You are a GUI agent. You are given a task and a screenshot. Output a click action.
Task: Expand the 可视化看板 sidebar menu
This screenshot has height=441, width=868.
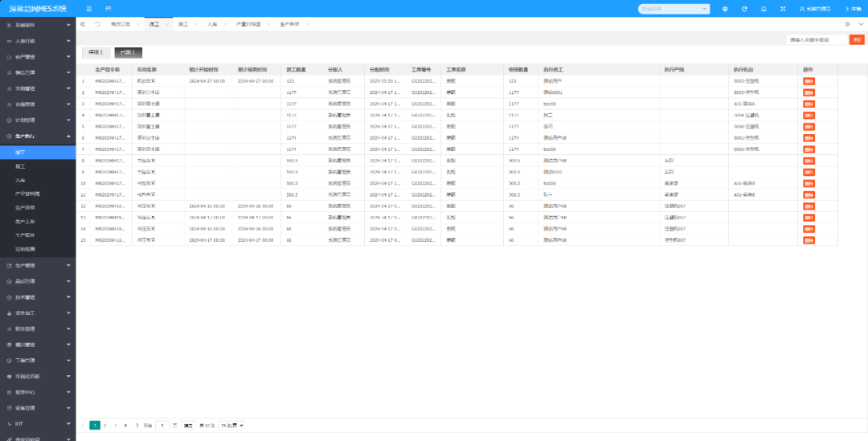click(x=38, y=376)
